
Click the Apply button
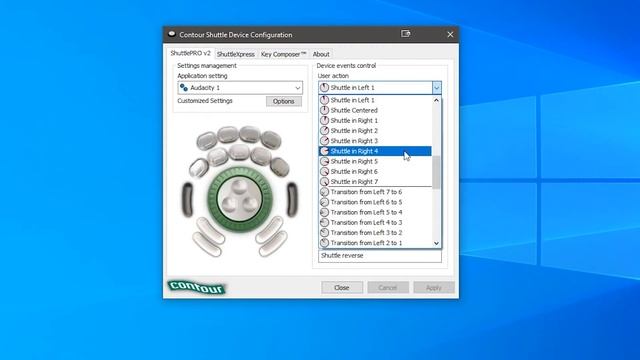[x=433, y=287]
